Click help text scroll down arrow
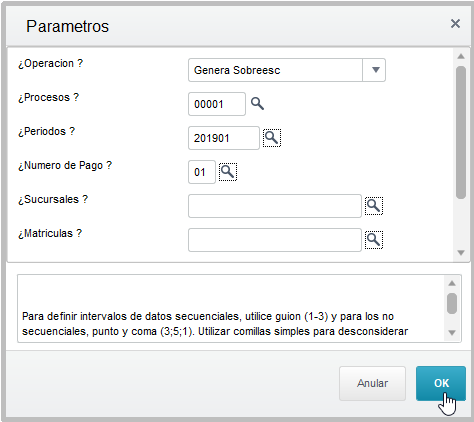This screenshot has height=422, width=474. pyautogui.click(x=452, y=332)
